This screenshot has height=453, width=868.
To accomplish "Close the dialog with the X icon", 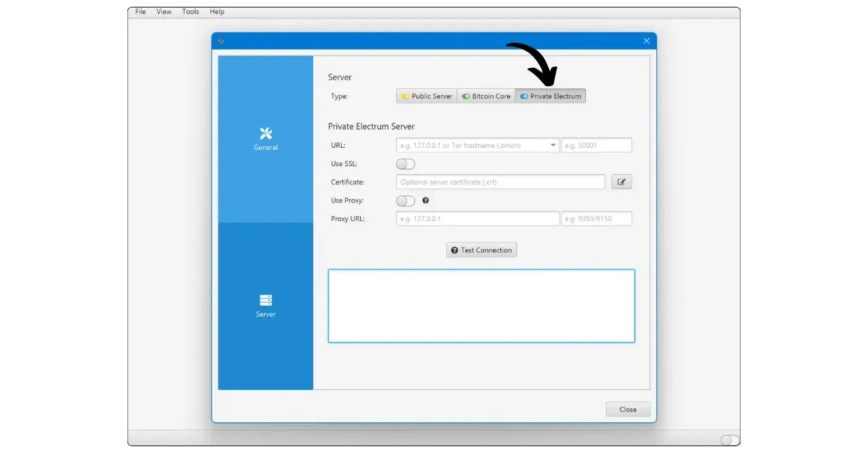I will pos(646,41).
